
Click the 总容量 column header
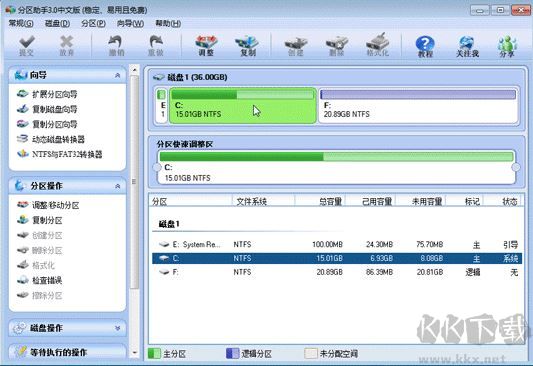[x=320, y=202]
